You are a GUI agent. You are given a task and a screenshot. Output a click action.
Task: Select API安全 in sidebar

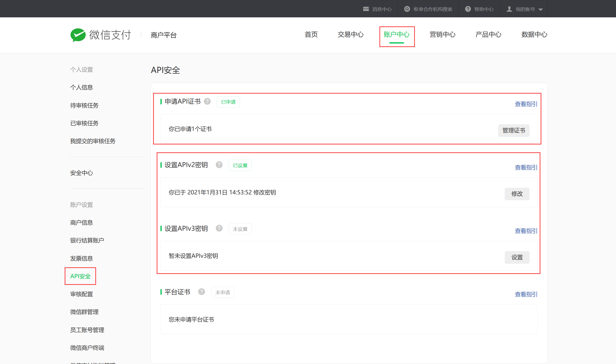point(81,276)
